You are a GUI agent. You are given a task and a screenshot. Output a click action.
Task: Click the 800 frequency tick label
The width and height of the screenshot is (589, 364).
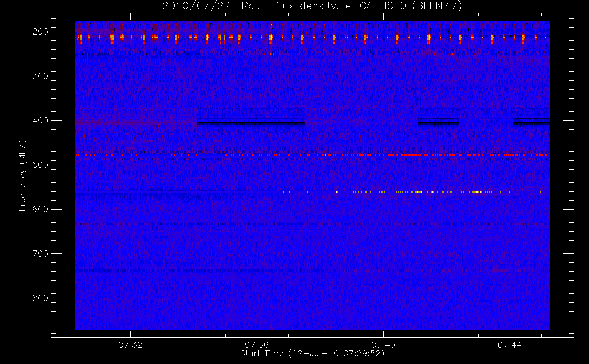click(x=40, y=298)
